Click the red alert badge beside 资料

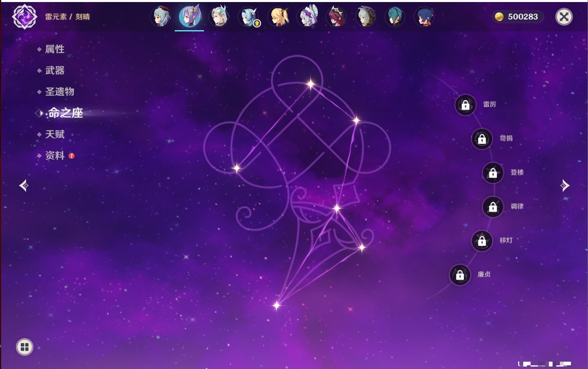coord(72,156)
